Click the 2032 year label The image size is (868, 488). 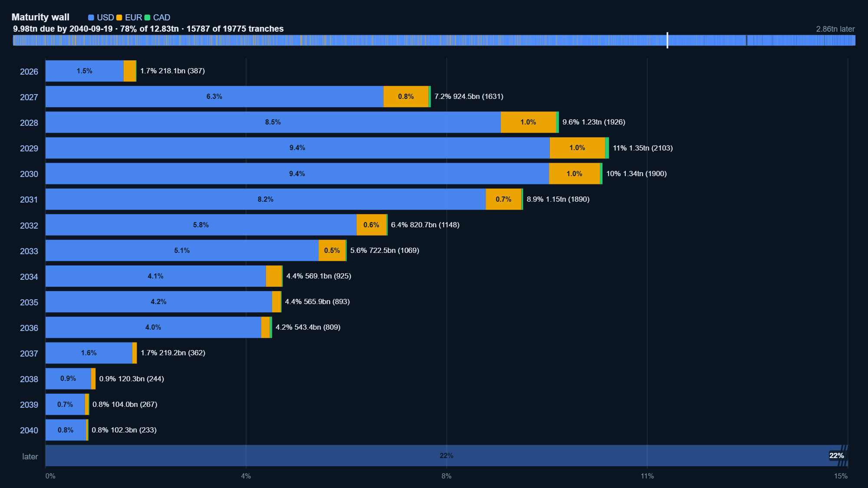tap(29, 226)
